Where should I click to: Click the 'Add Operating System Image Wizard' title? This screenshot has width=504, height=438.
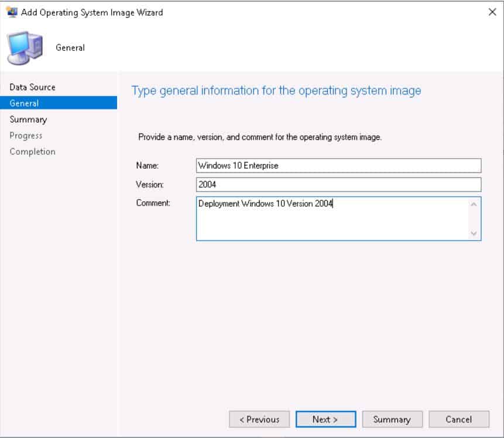click(x=92, y=12)
